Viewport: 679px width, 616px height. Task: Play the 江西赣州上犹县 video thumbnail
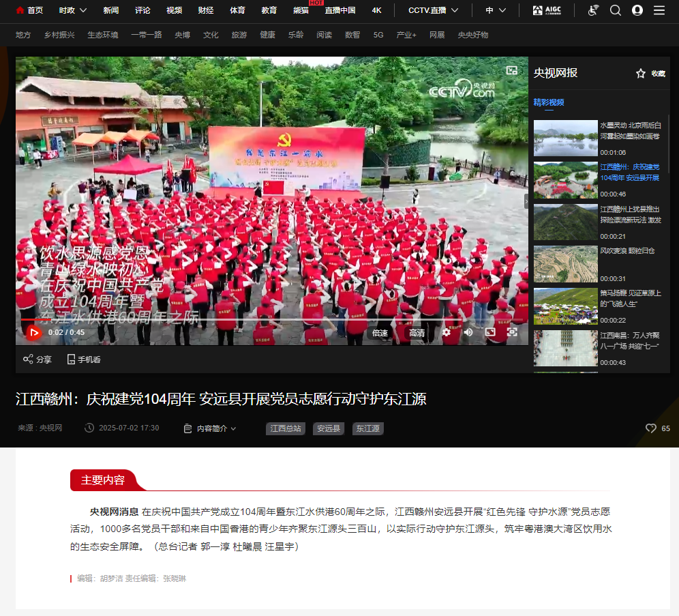click(x=566, y=222)
